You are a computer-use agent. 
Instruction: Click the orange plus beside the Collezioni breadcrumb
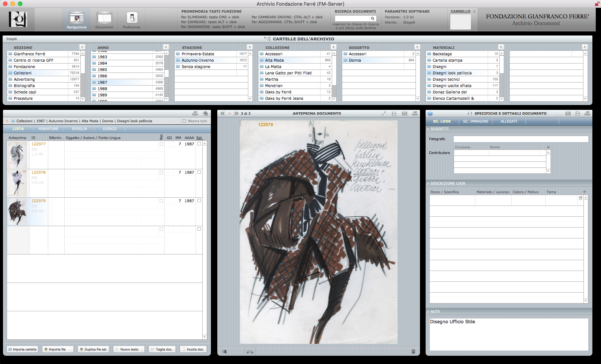pos(7,121)
